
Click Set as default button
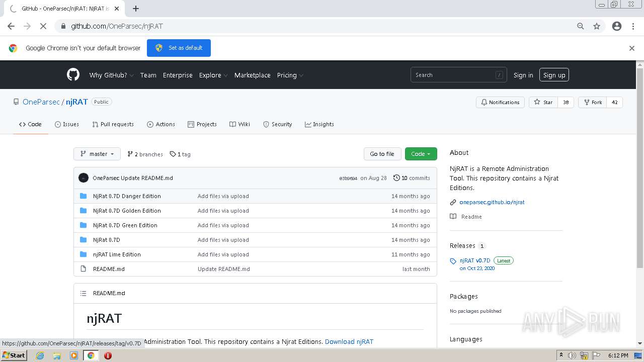[179, 48]
